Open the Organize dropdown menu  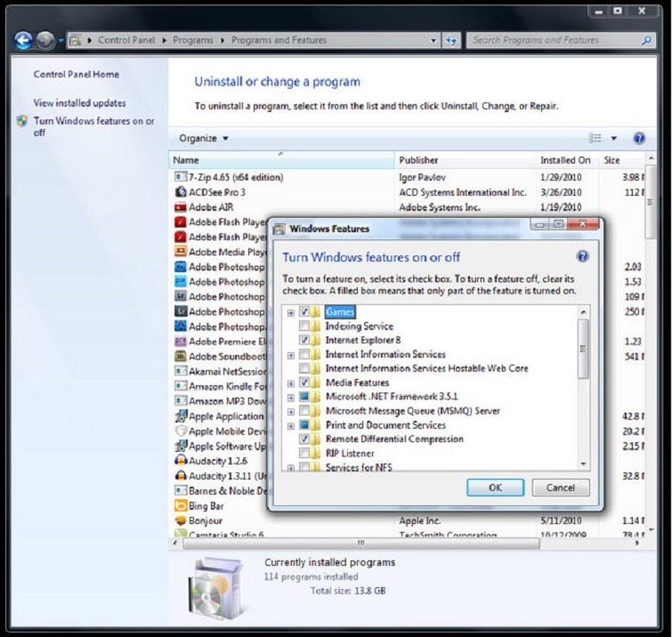(204, 139)
